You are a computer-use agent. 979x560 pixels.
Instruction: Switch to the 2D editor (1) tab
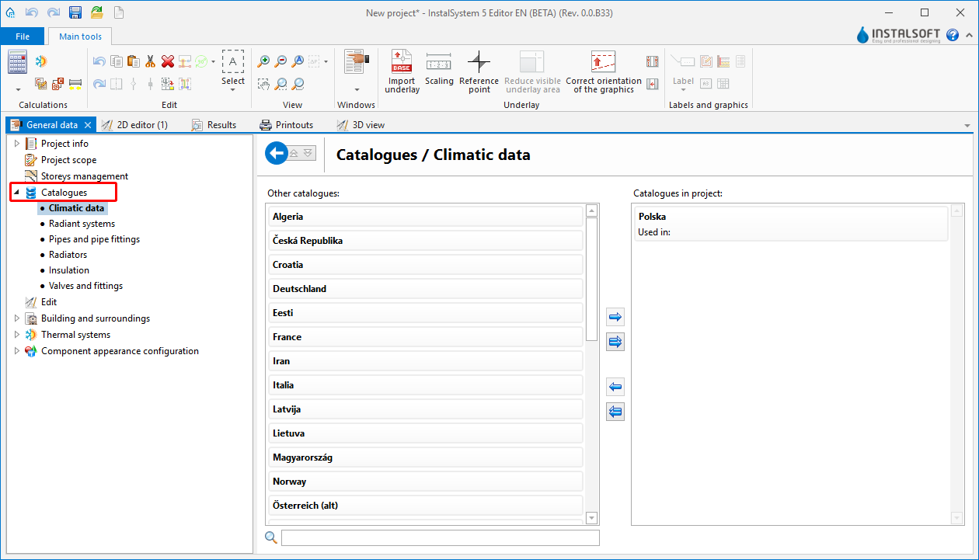141,125
